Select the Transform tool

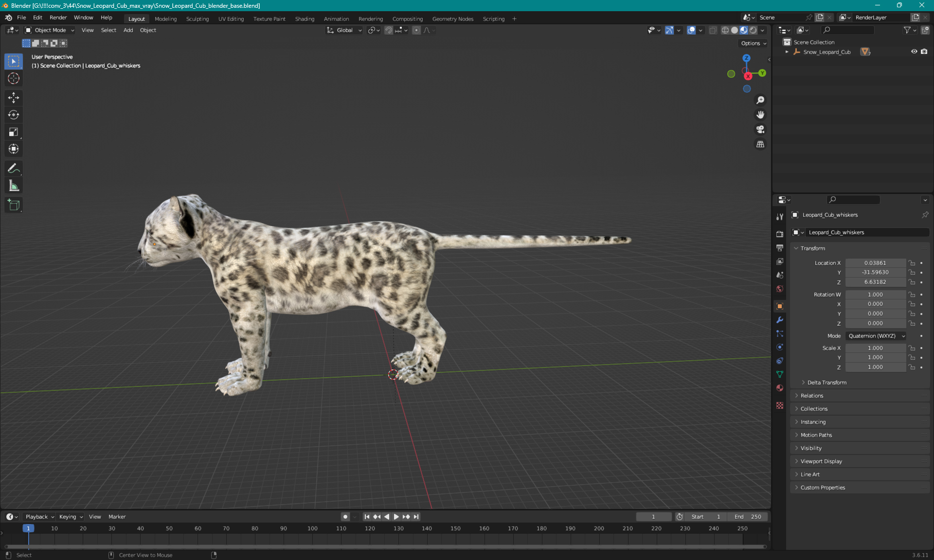click(x=14, y=149)
